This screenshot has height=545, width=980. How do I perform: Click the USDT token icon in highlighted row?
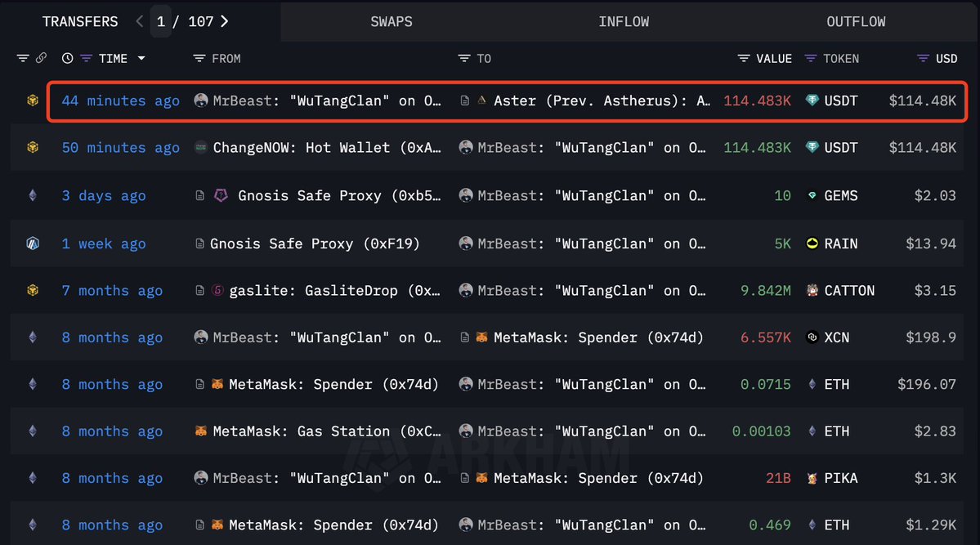[x=812, y=101]
